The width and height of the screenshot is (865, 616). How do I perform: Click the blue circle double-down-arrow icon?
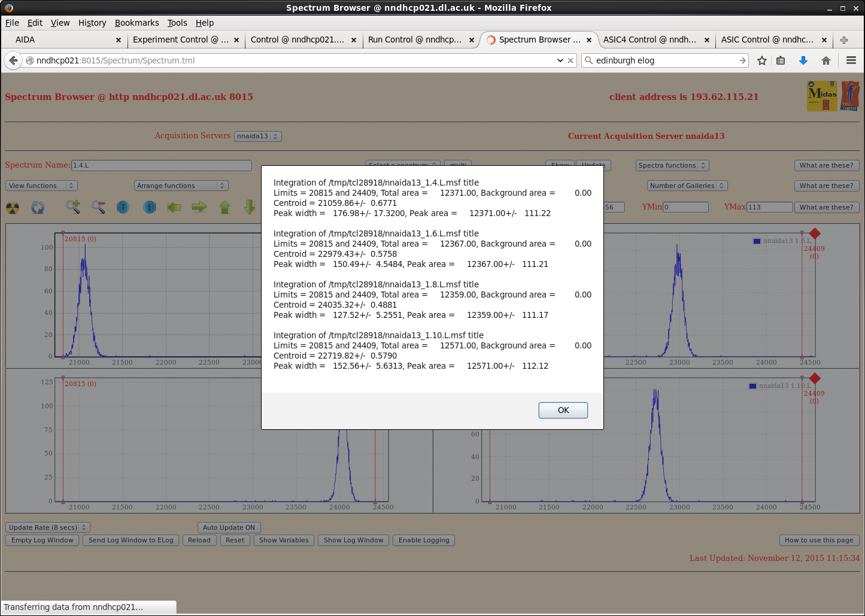pos(123,207)
